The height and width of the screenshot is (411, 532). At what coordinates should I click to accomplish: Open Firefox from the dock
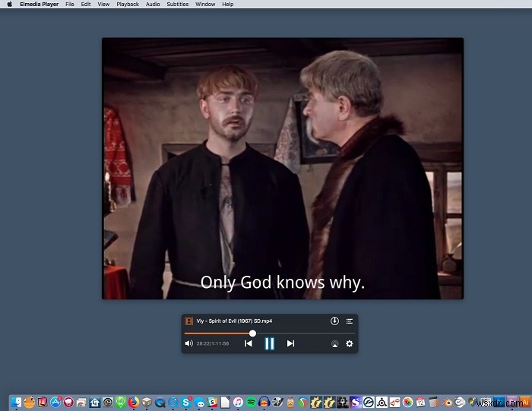(134, 402)
